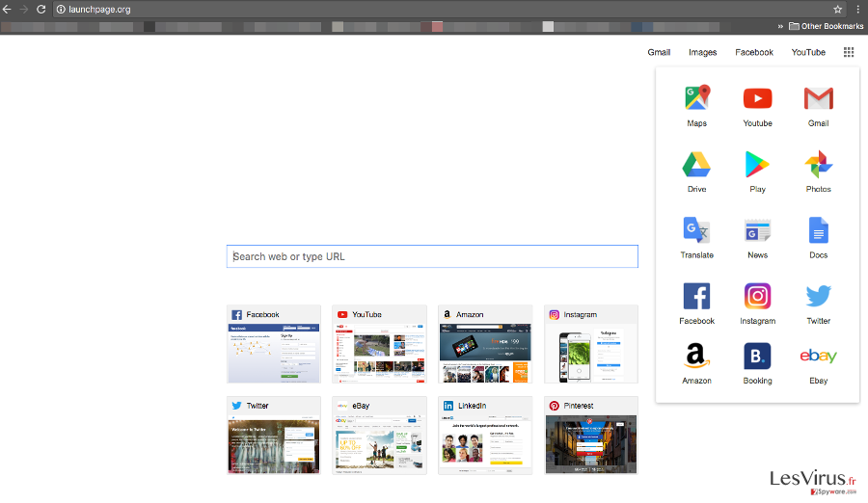868x503 pixels.
Task: Open the Images link at top
Action: tap(702, 52)
